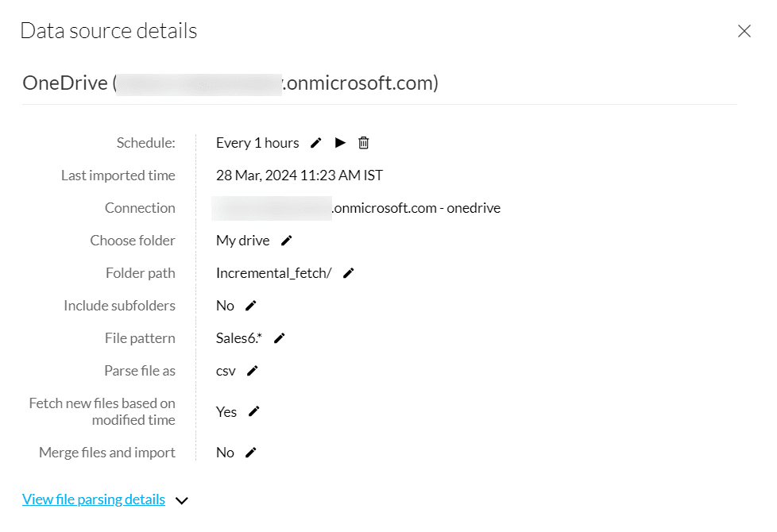Click the Every 1 hours schedule text
Image resolution: width=777 pixels, height=532 pixels.
[257, 143]
